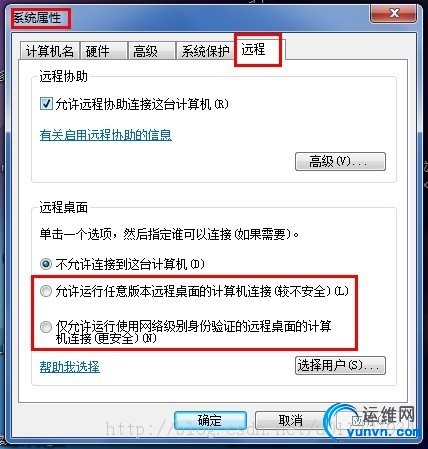Click the 高级(V)... button
The image size is (428, 449).
[x=340, y=162]
